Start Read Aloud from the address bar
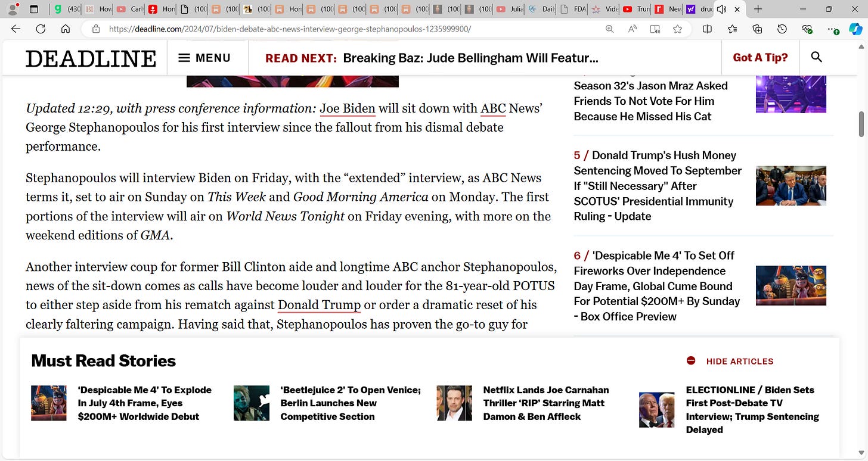The height and width of the screenshot is (461, 868). pyautogui.click(x=633, y=29)
